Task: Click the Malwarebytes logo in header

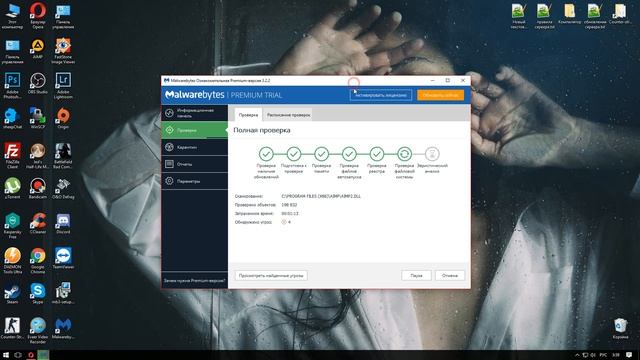Action: 195,95
